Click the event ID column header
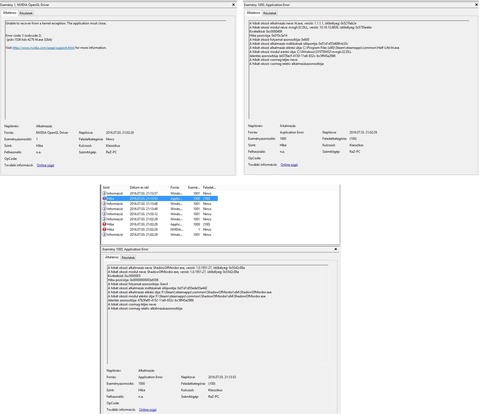The height and width of the screenshot is (414, 480). click(x=194, y=188)
